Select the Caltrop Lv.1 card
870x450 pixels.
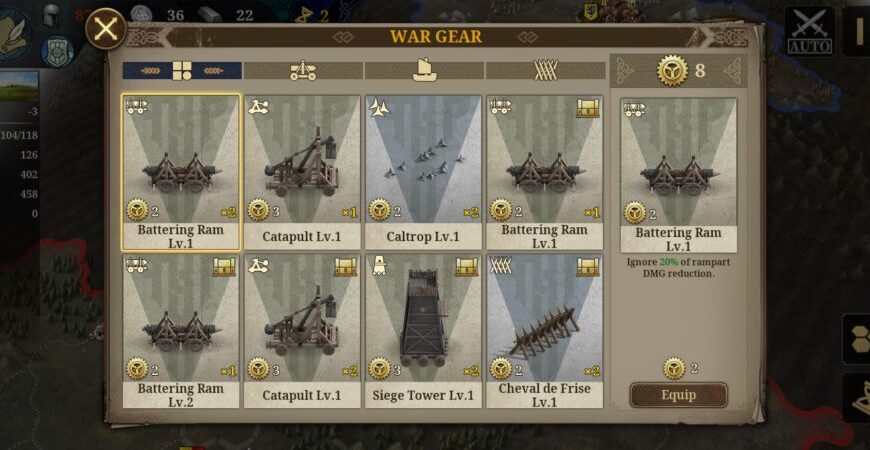tap(423, 172)
